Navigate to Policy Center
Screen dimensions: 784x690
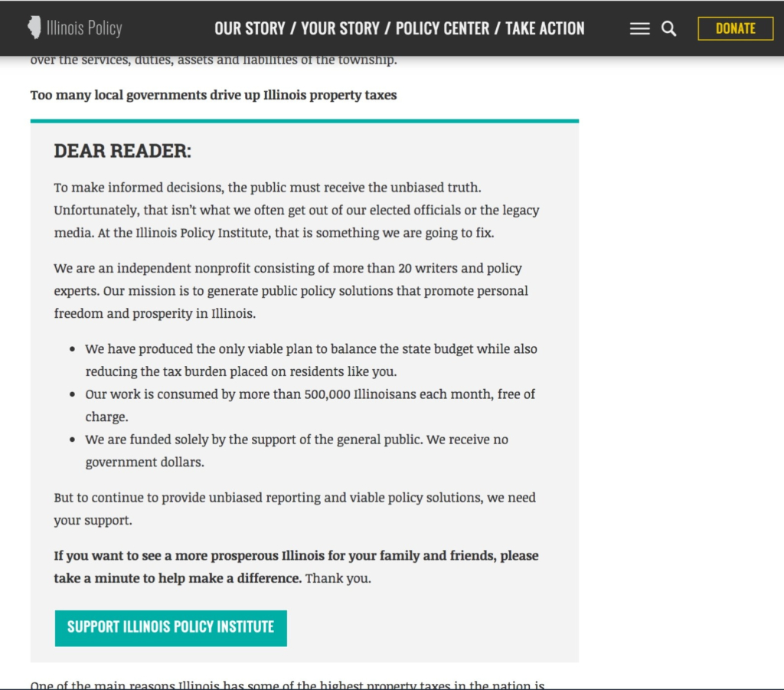(x=443, y=28)
